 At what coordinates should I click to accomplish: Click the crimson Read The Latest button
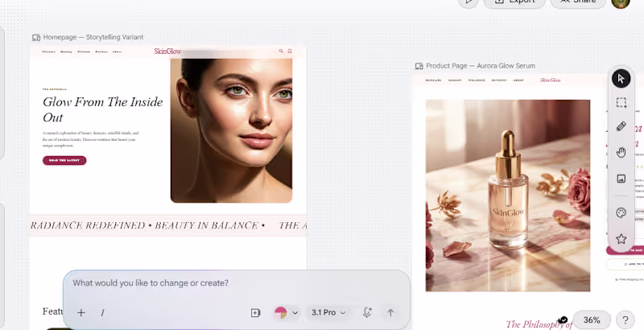coord(64,160)
